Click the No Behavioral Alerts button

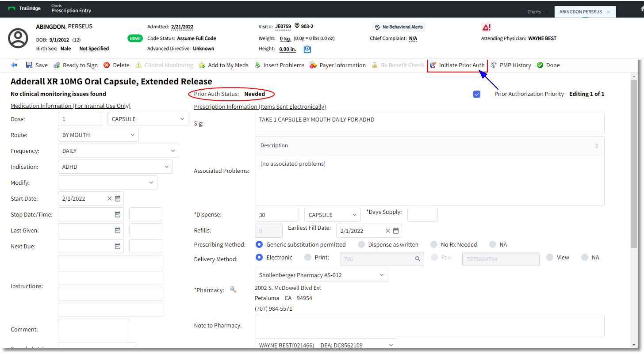coord(399,27)
